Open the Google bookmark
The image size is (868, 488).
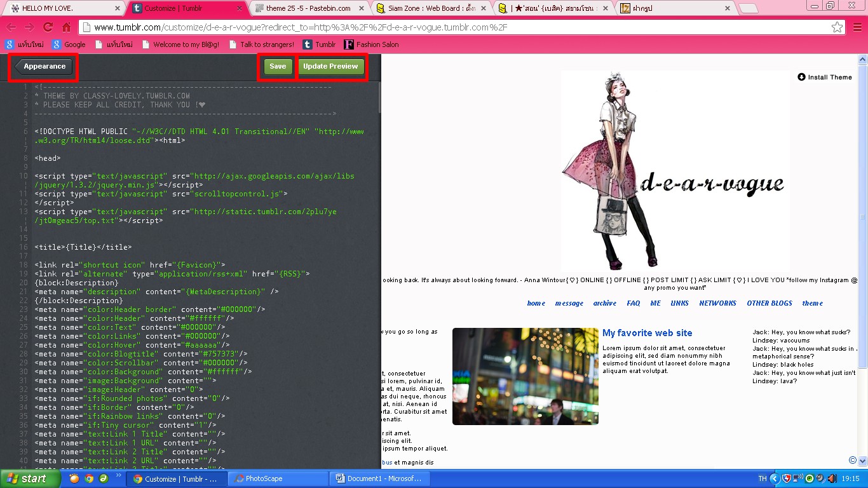pyautogui.click(x=69, y=44)
